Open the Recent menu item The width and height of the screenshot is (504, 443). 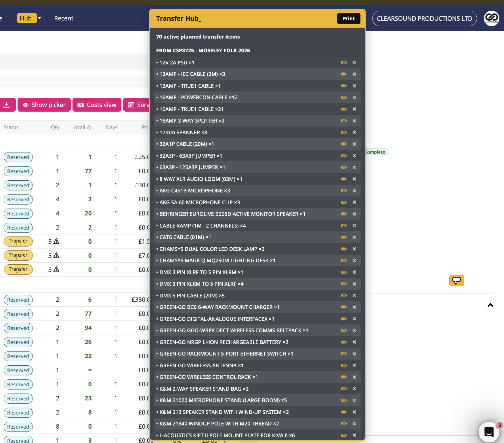(x=64, y=18)
